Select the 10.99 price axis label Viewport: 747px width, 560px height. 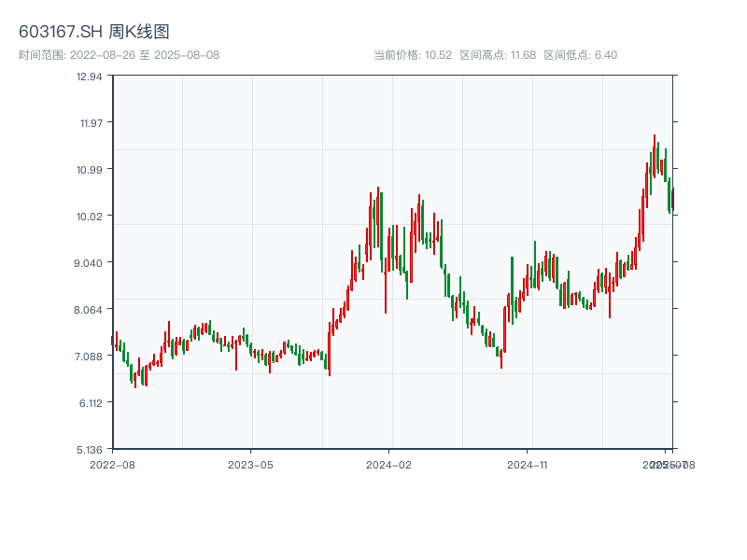point(89,169)
